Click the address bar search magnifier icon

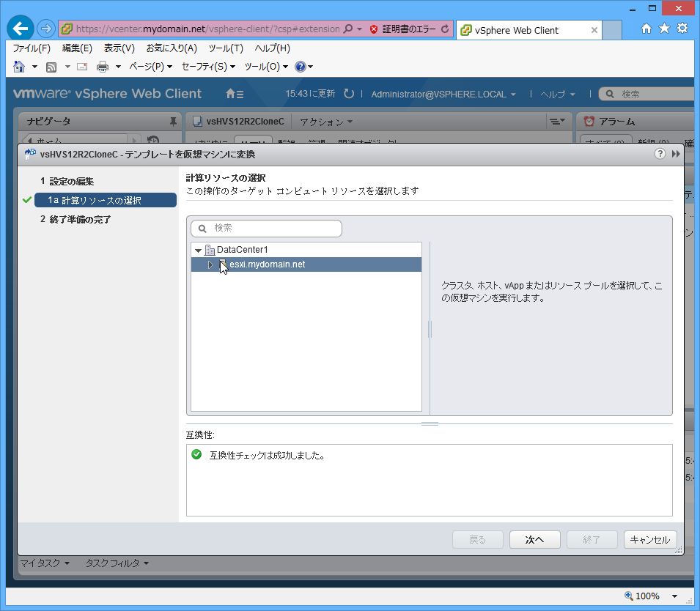347,29
